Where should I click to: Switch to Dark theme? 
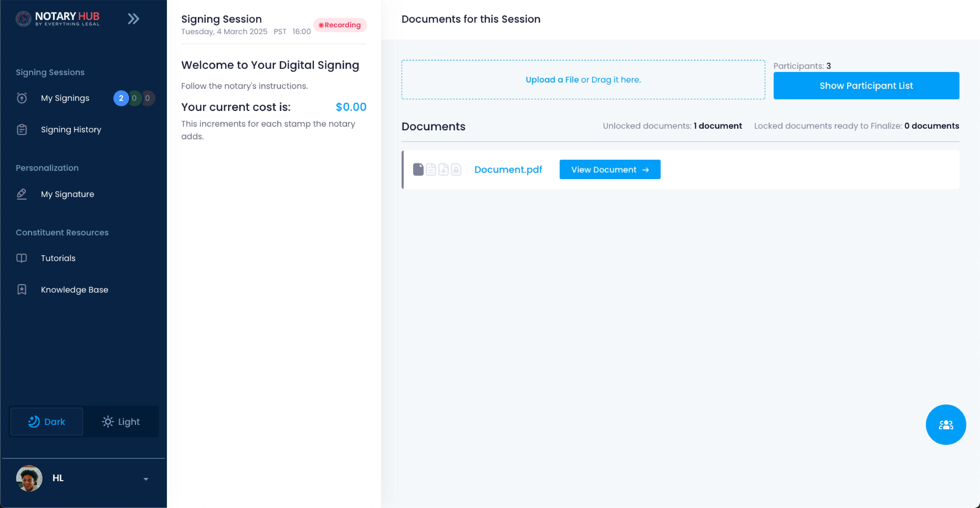[47, 422]
